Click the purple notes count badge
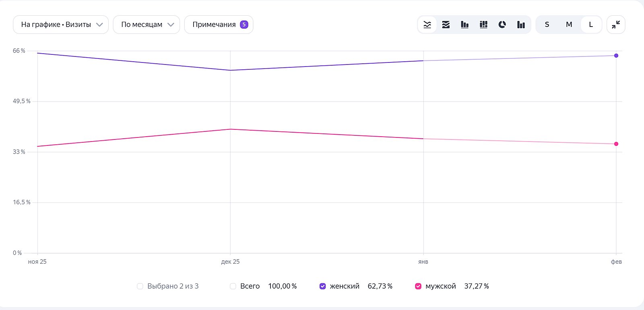 244,25
